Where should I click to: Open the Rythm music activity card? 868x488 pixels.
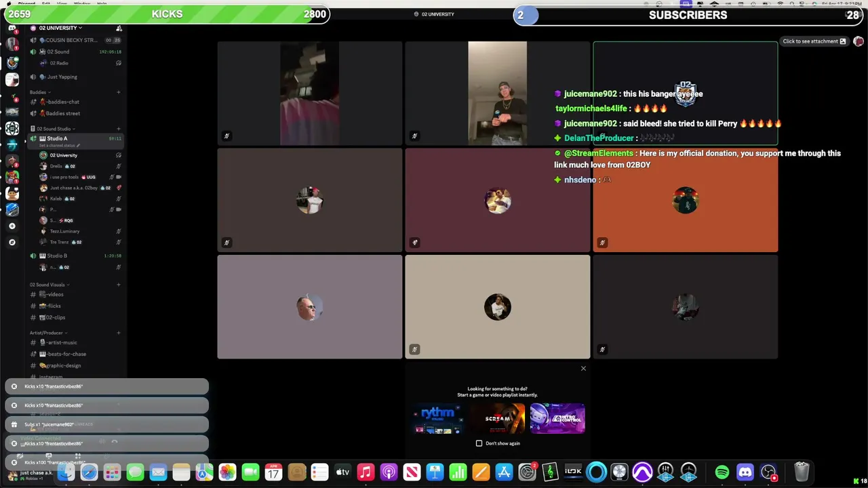[437, 418]
